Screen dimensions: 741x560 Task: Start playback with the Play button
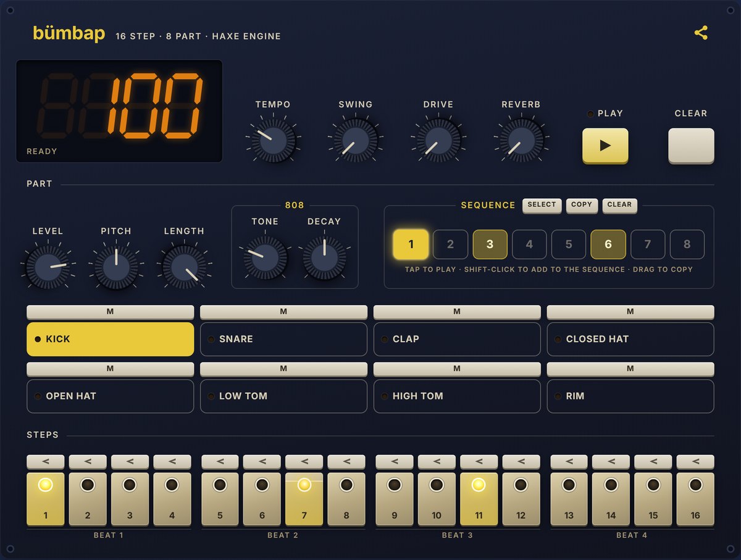pos(605,146)
